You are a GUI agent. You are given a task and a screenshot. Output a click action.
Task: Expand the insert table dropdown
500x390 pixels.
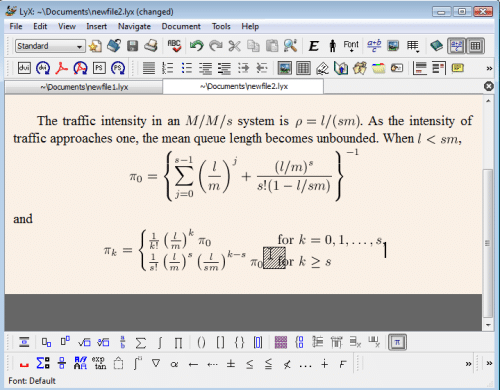tap(413, 46)
